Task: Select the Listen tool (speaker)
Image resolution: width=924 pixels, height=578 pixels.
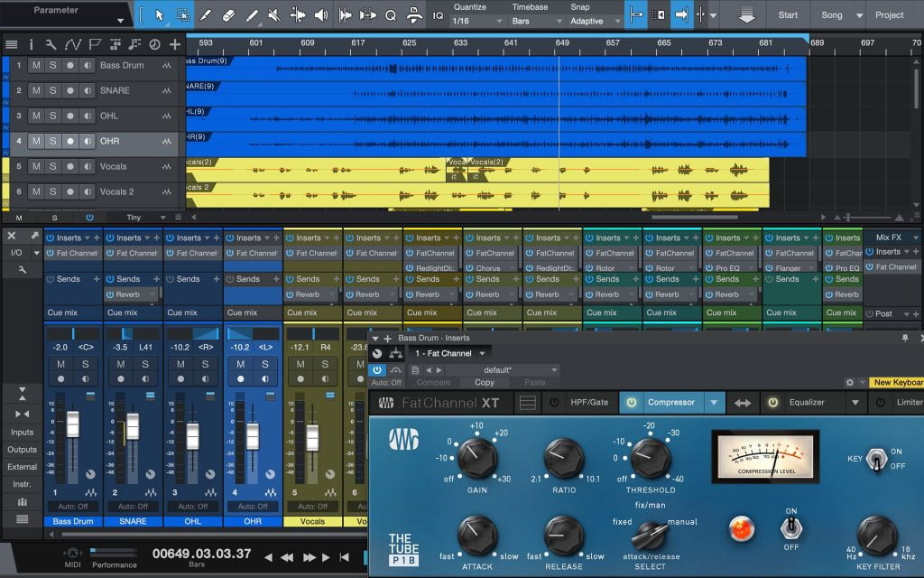Action: pyautogui.click(x=321, y=15)
